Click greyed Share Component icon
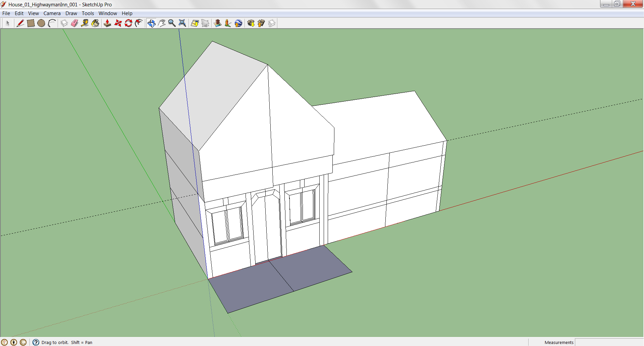The image size is (644, 346). point(272,23)
